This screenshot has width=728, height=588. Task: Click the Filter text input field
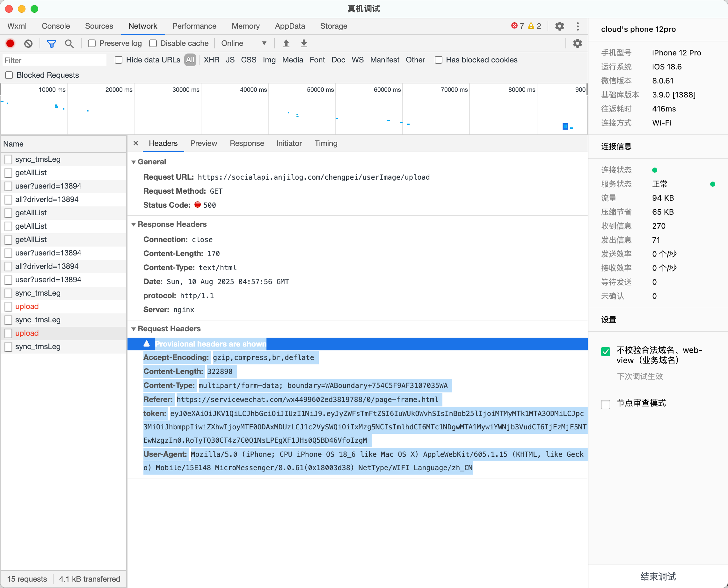(54, 60)
